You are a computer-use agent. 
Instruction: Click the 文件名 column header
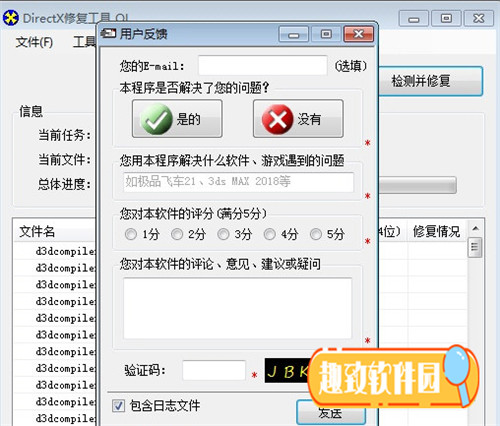(55, 231)
